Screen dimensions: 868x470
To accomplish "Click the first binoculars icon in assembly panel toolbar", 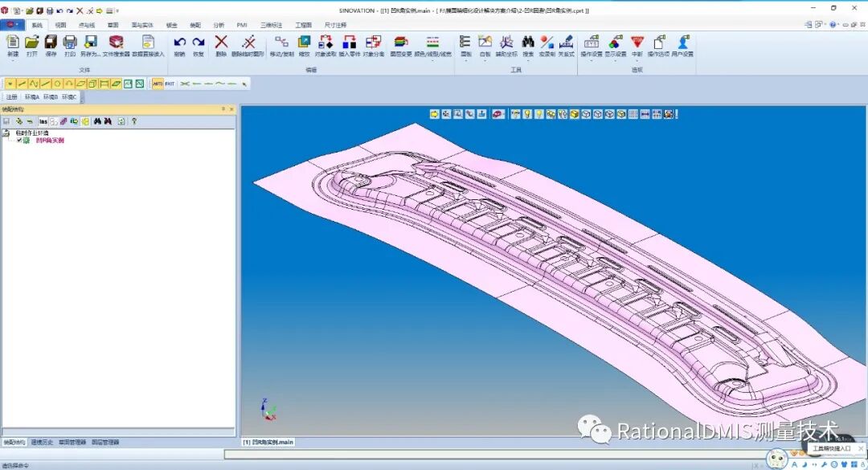I will [97, 121].
